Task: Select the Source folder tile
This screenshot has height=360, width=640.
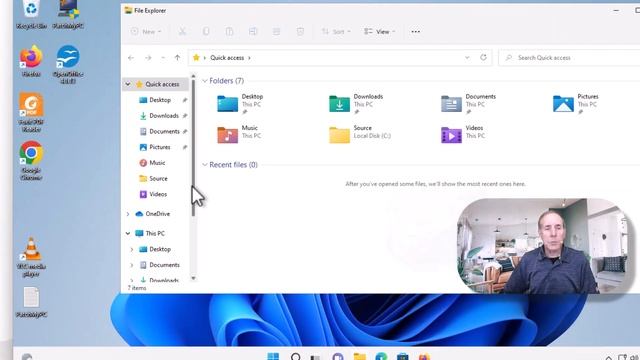Action: (x=360, y=135)
